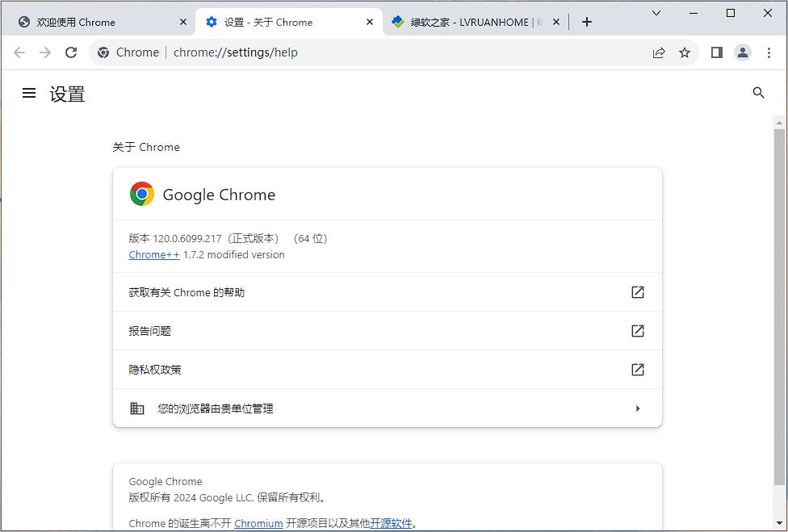Reload the page with the refresh icon

click(x=71, y=52)
